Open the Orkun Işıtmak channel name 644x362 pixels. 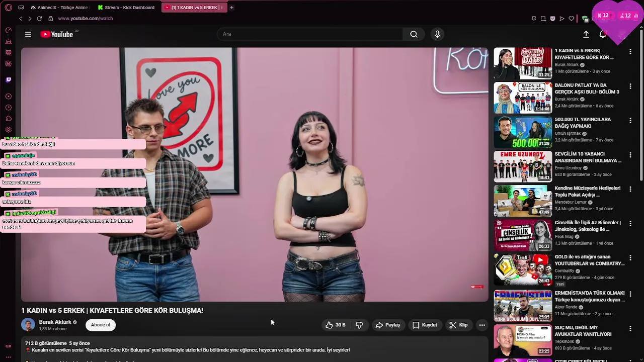(x=568, y=134)
